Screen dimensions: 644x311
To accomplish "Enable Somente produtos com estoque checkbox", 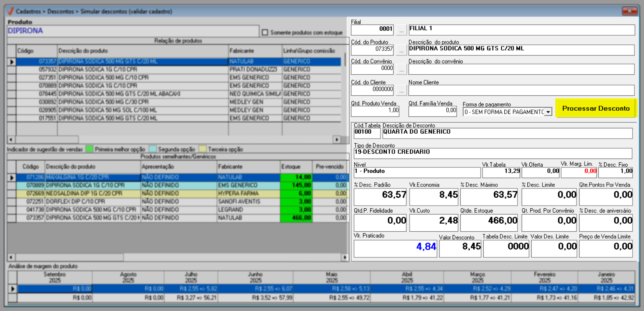I will pos(265,33).
